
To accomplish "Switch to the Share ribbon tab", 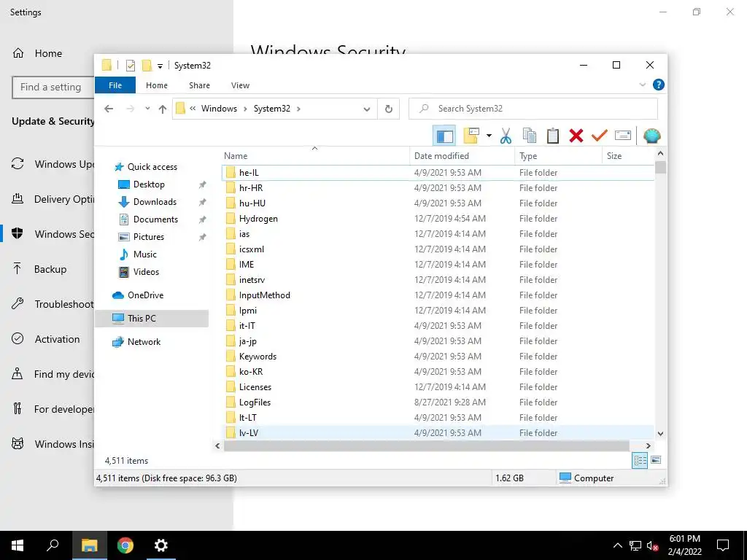I will [x=199, y=85].
